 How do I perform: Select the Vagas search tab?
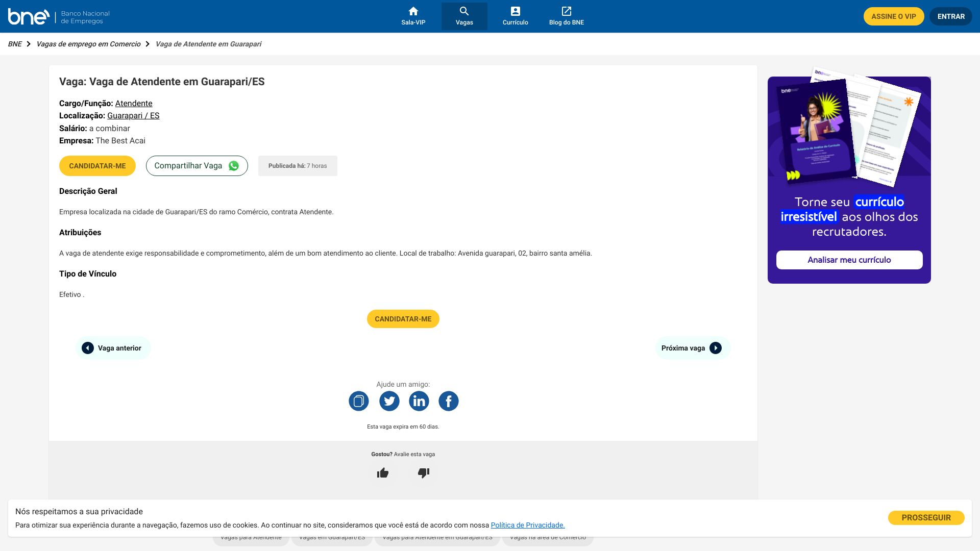464,16
